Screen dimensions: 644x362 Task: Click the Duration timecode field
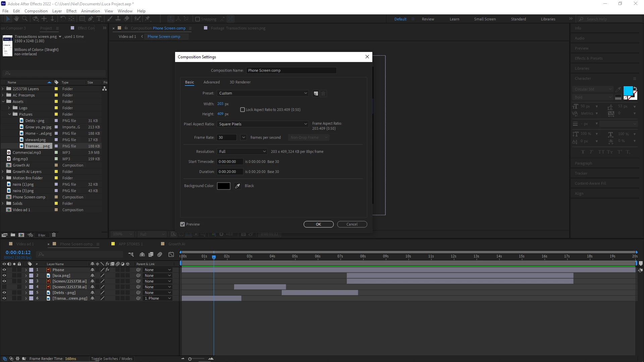(229, 172)
